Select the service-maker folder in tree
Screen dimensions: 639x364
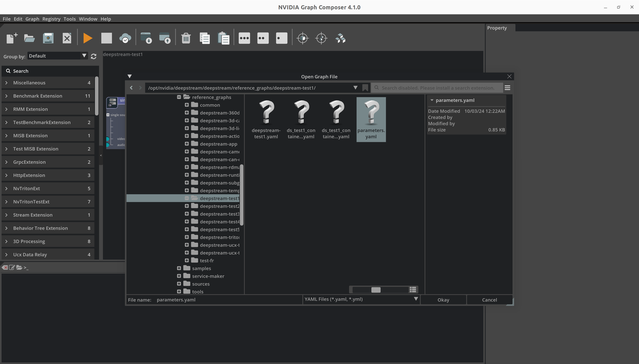(x=208, y=276)
